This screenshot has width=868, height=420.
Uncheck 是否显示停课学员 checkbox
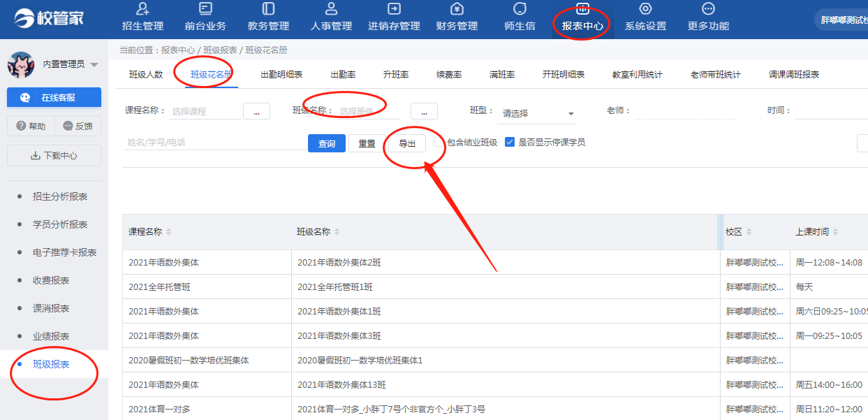tap(510, 142)
